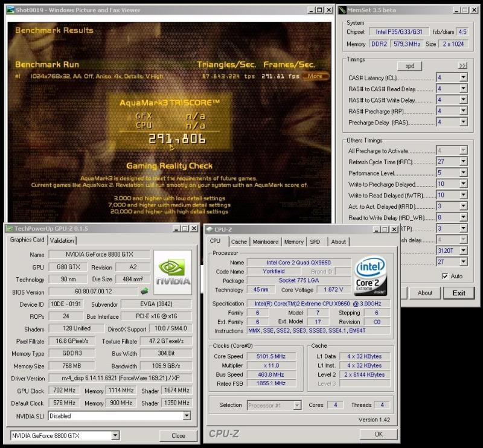Open the About tab in CPU-Z
The width and height of the screenshot is (483, 448).
tap(339, 242)
